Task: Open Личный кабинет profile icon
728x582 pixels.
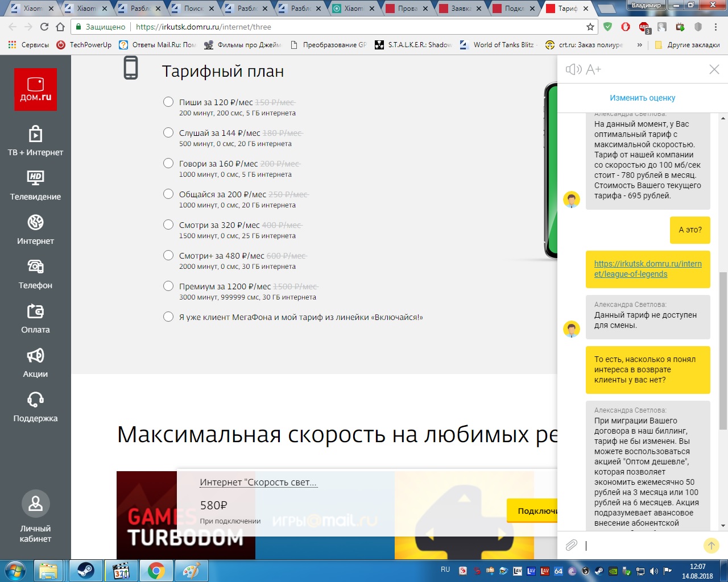Action: (x=35, y=504)
